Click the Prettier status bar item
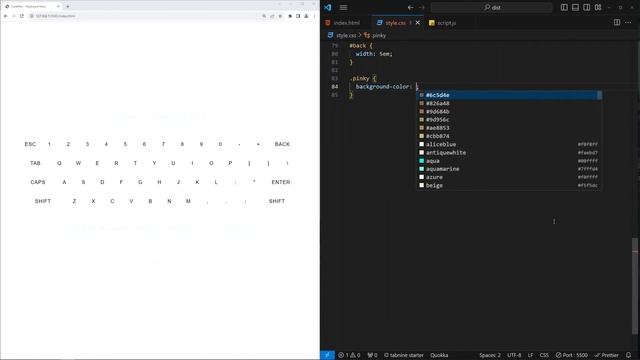This screenshot has width=640, height=360. 607,355
